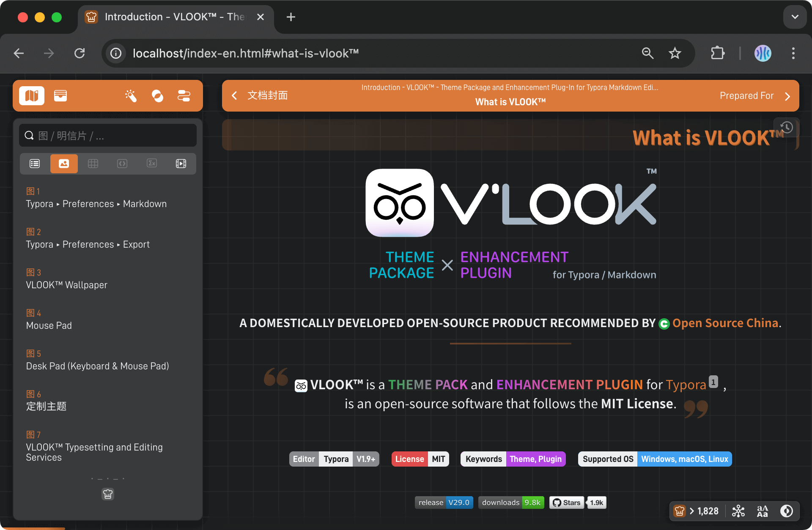This screenshot has width=812, height=530.
Task: Open the color scheme icon in sidebar toolbar
Action: pyautogui.click(x=157, y=96)
